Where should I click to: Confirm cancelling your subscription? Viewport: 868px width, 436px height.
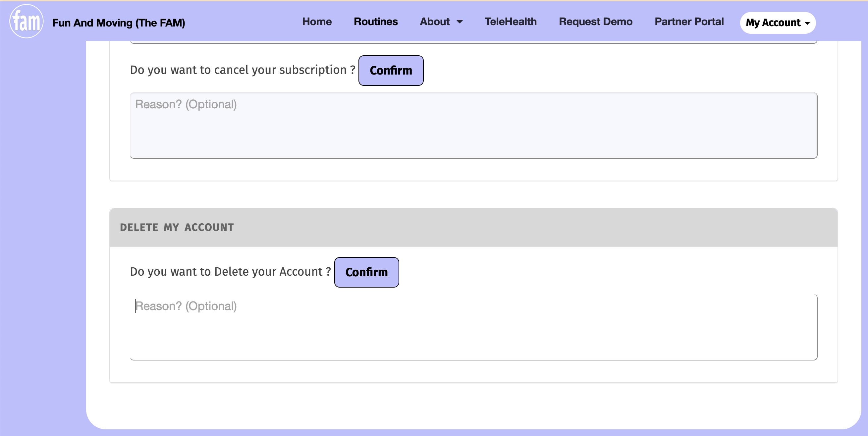coord(391,71)
